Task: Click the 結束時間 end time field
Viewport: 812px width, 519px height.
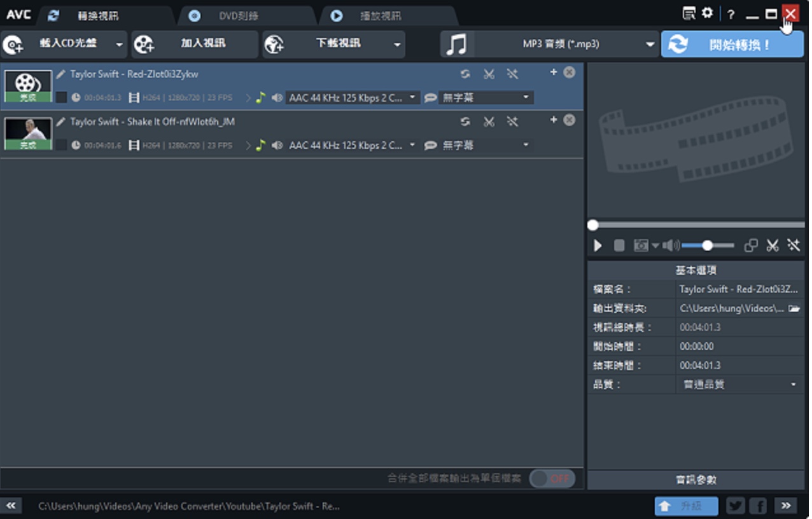Action: click(x=739, y=366)
